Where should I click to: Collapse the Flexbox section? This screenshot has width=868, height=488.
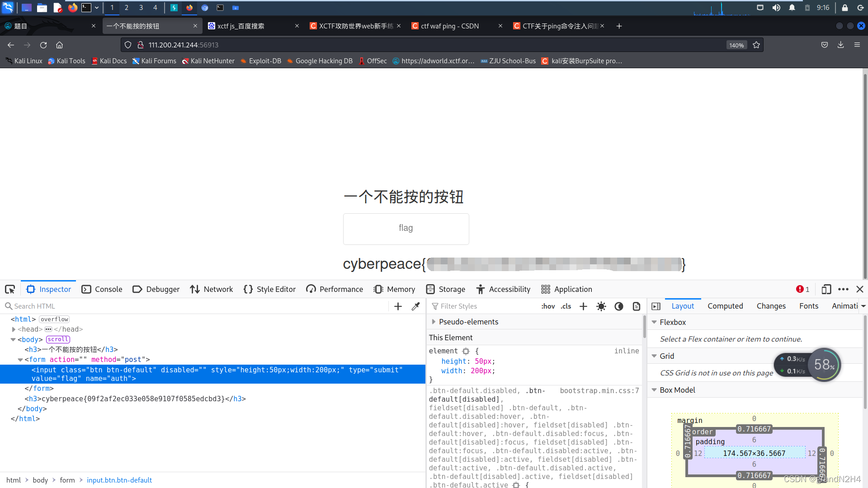pos(654,322)
